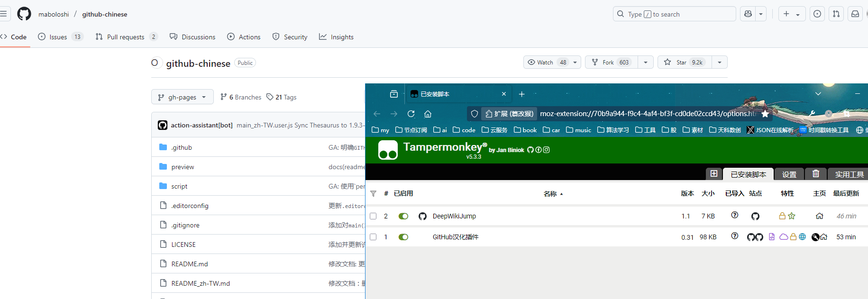The height and width of the screenshot is (299, 868).
Task: Go to the Security tab
Action: pyautogui.click(x=290, y=37)
